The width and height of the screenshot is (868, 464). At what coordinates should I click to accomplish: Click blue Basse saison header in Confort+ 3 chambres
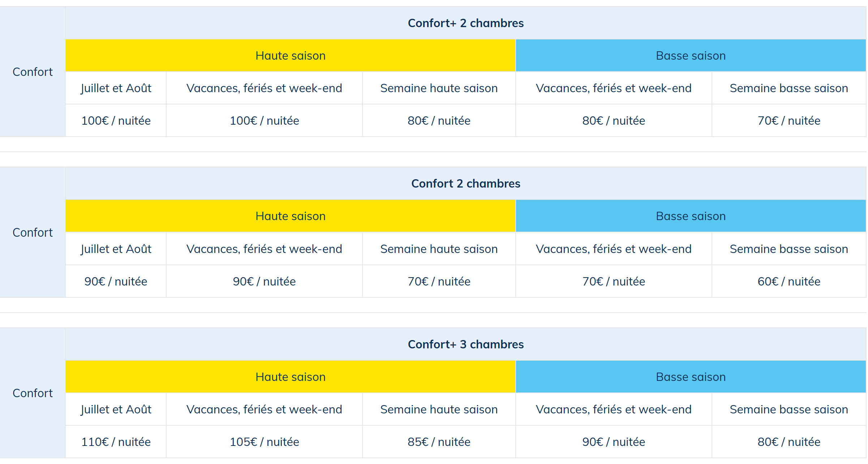[x=690, y=377]
